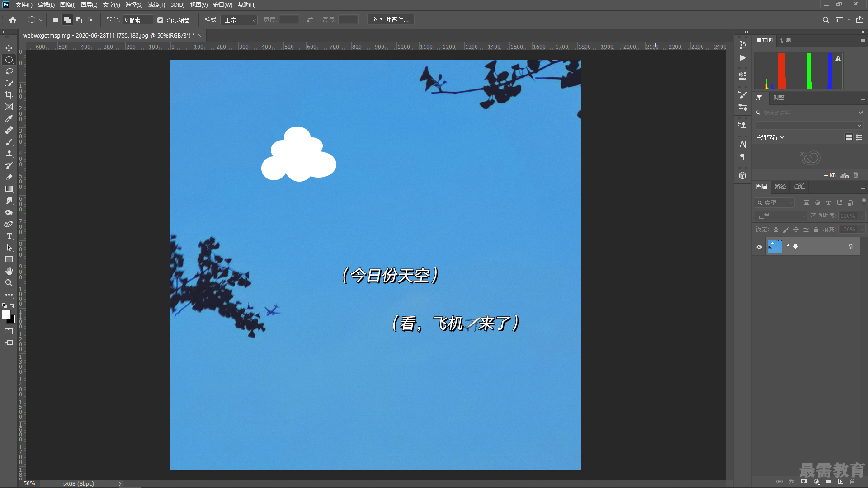Select the Smudge tool
868x488 pixels.
point(9,201)
